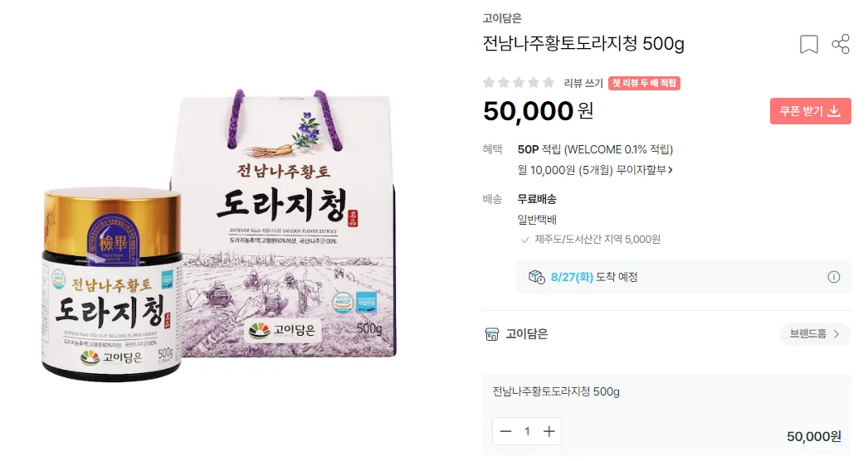Click the download arrow on 쿠폰 받기
The image size is (868, 461).
pyautogui.click(x=834, y=111)
